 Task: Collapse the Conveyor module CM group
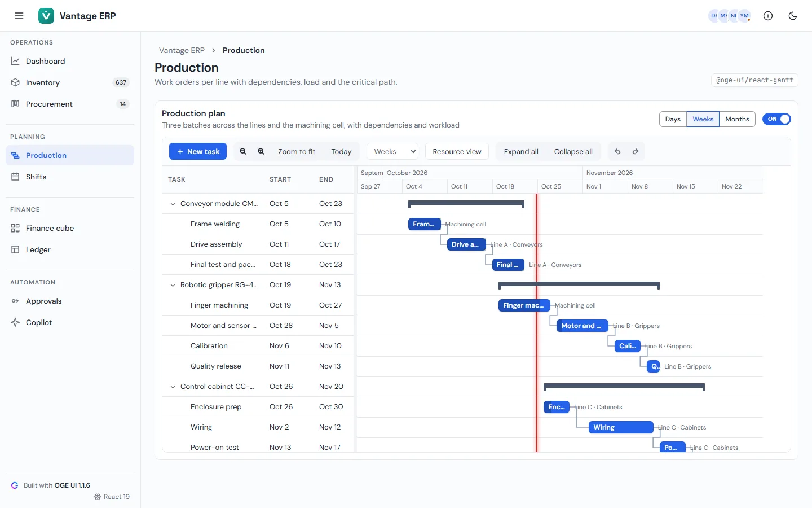pos(173,204)
